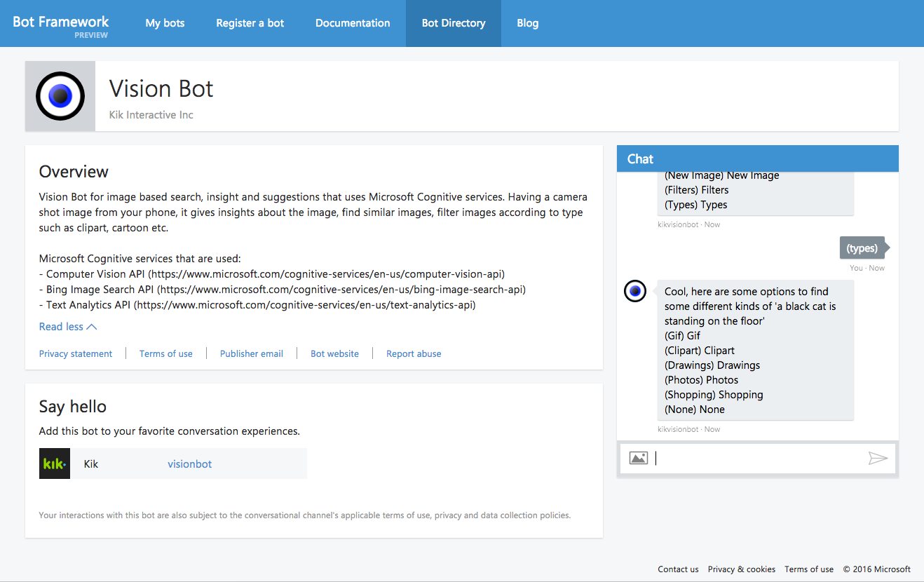The image size is (924, 582).
Task: Click the (Shopping) Shopping option text
Action: pos(714,395)
